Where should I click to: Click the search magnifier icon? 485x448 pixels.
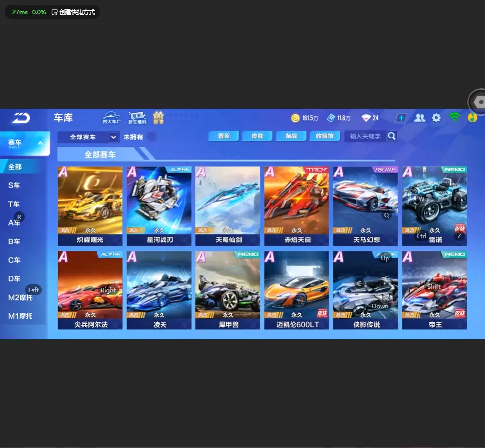pyautogui.click(x=391, y=136)
